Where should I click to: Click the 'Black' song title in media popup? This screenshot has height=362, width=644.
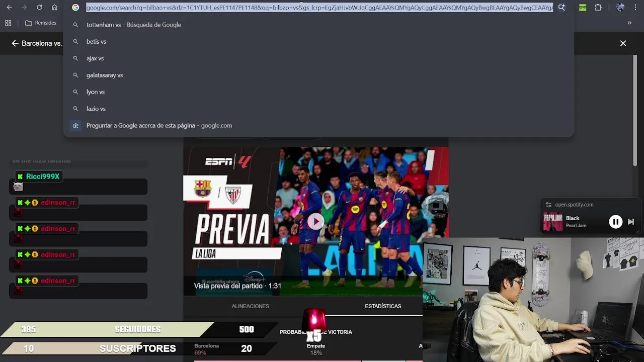[573, 218]
